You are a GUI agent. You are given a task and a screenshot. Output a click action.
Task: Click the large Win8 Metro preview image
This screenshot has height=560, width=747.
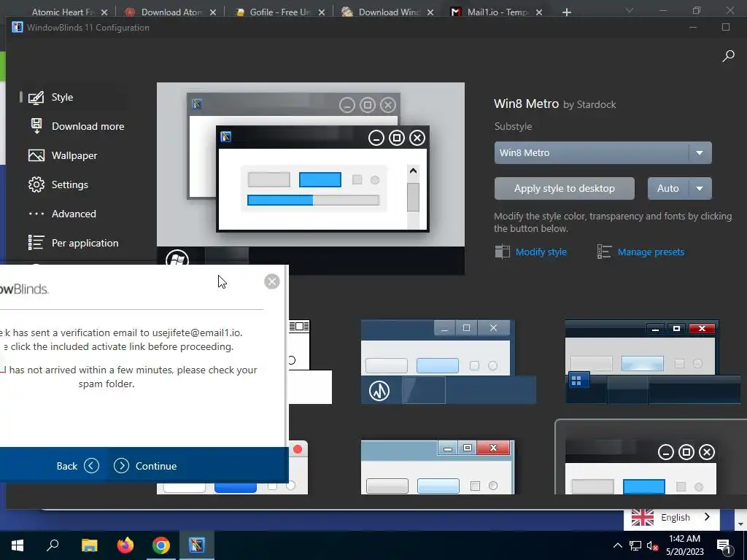click(311, 179)
